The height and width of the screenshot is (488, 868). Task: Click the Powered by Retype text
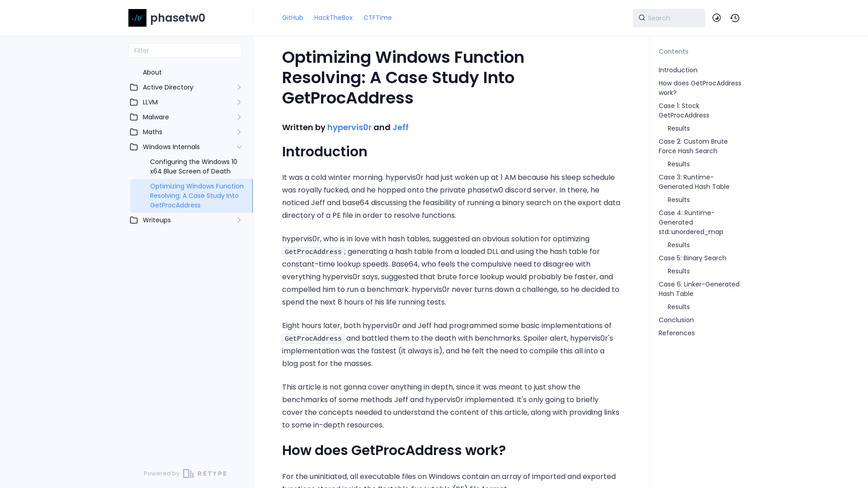[161, 474]
